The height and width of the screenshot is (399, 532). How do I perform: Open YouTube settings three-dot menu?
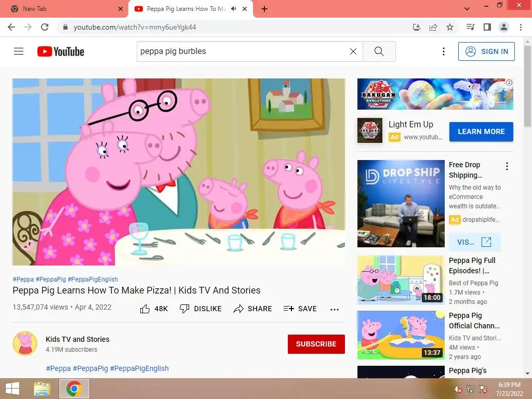tap(444, 51)
